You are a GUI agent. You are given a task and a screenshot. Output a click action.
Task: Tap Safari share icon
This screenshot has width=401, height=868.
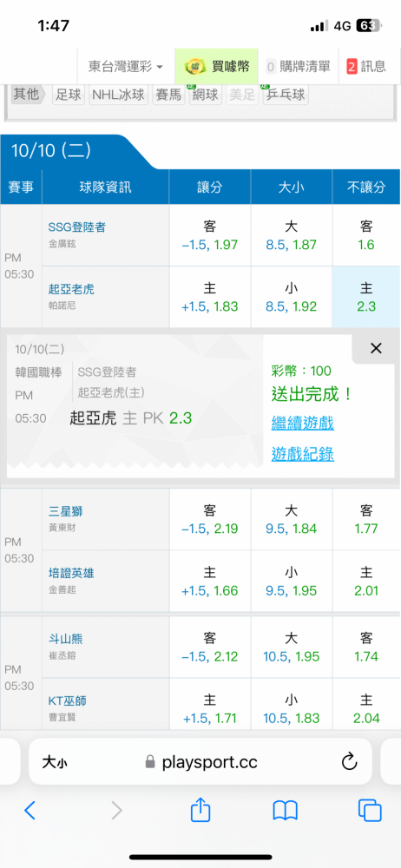coord(200,809)
